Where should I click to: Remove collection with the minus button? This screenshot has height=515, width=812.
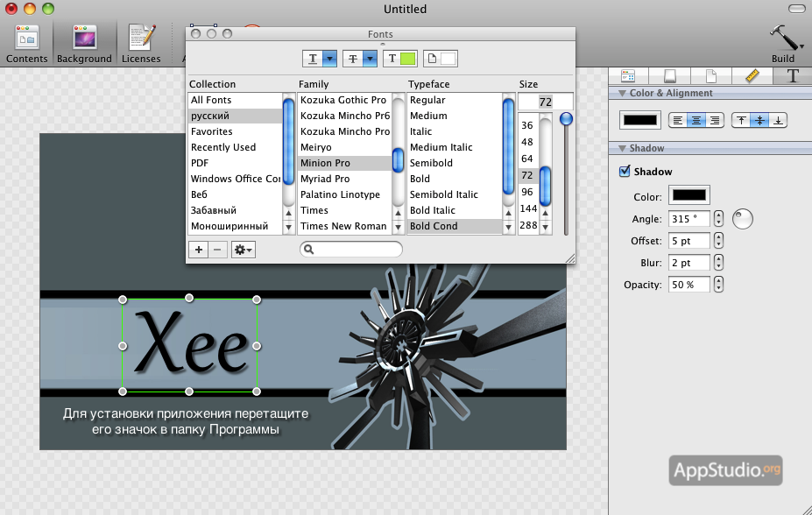point(217,250)
